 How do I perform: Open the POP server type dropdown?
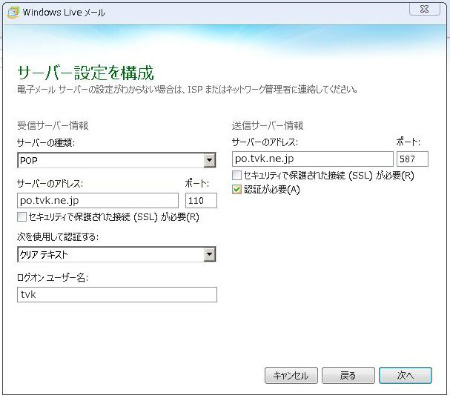116,160
